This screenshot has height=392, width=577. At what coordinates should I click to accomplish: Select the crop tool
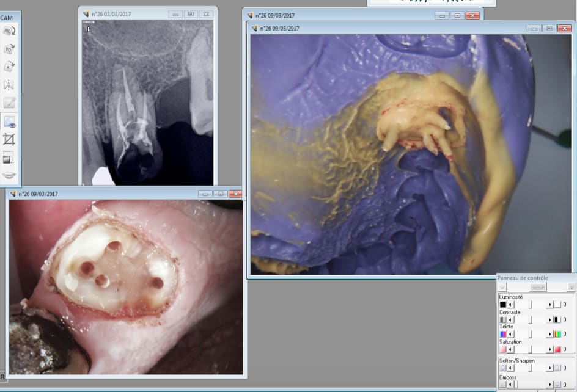tap(9, 139)
